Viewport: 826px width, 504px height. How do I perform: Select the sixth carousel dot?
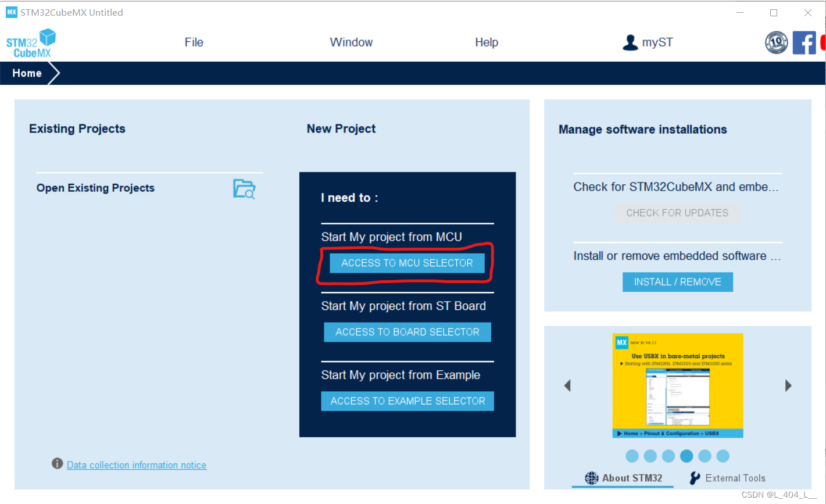tap(723, 456)
